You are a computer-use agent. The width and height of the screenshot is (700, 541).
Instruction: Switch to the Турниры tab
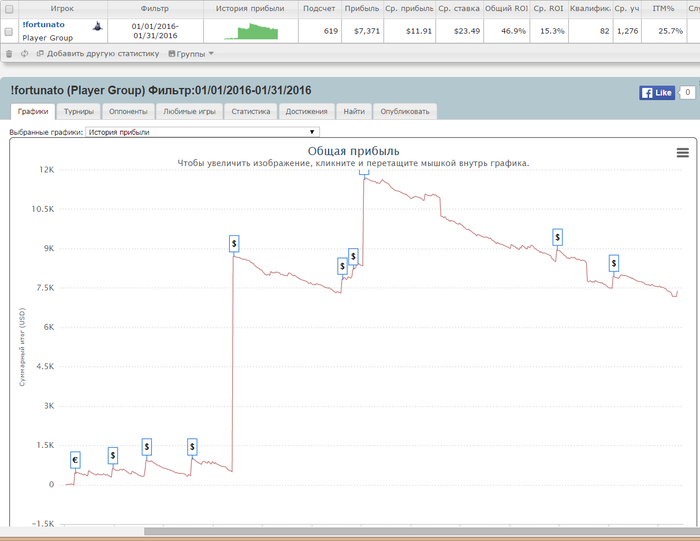click(79, 112)
